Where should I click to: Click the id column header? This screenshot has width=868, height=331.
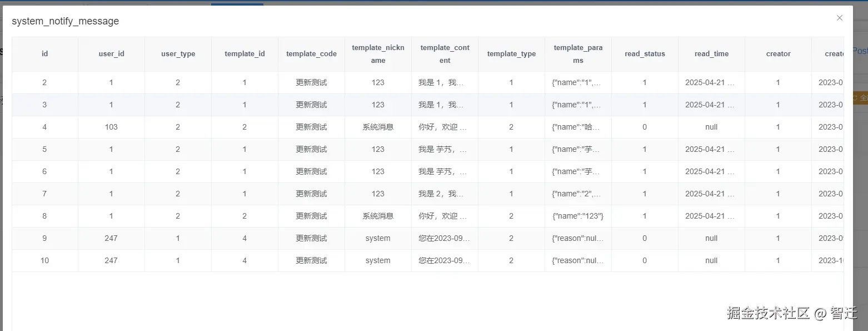click(44, 54)
